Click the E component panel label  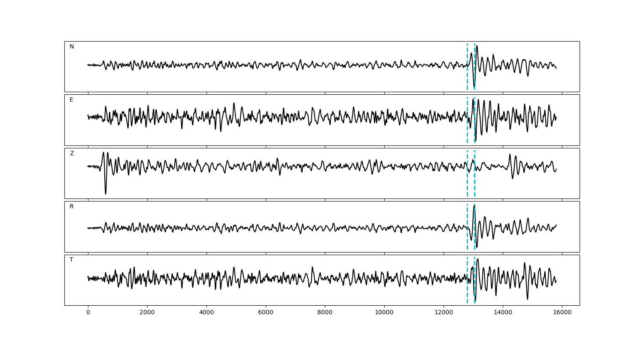tap(71, 100)
